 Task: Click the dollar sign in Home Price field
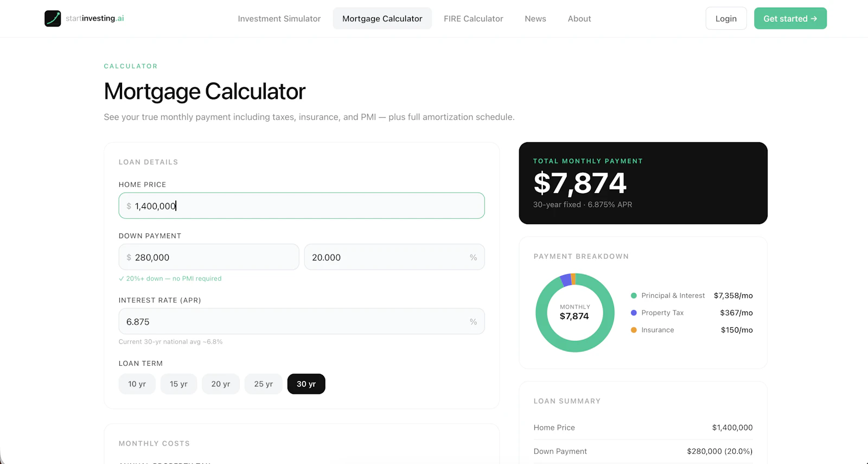[129, 206]
